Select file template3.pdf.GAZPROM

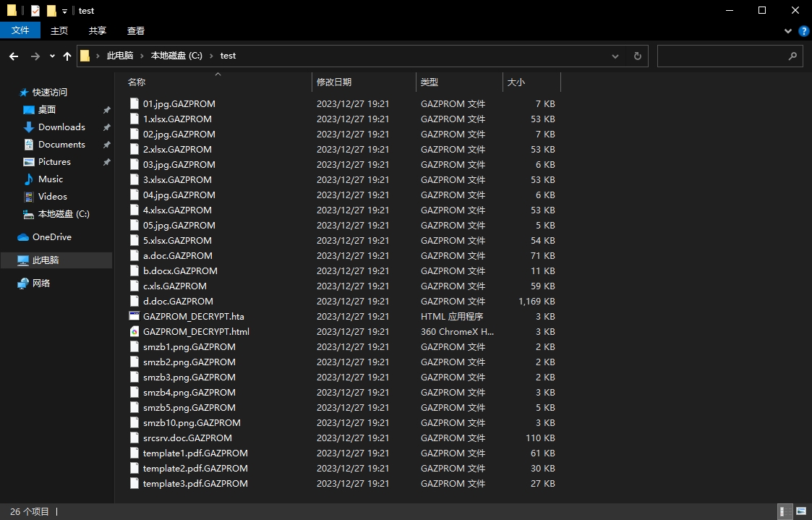195,483
